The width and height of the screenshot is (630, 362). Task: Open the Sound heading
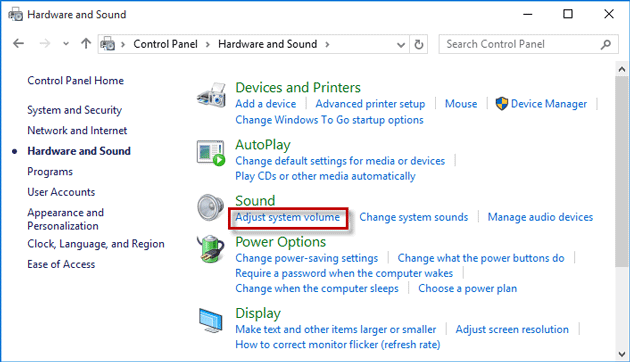255,200
